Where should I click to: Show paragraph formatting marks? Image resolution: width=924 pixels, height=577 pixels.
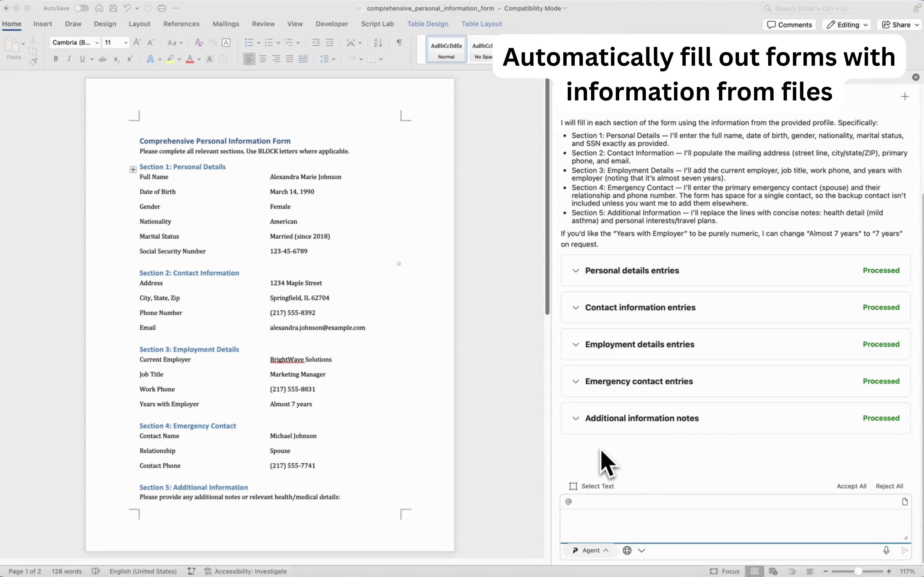[x=398, y=42]
